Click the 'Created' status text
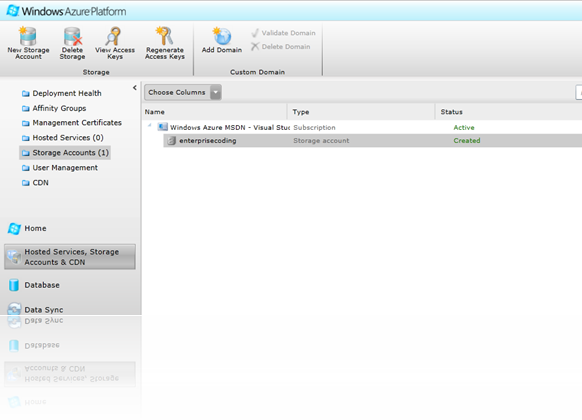582x420 pixels. pyautogui.click(x=467, y=141)
